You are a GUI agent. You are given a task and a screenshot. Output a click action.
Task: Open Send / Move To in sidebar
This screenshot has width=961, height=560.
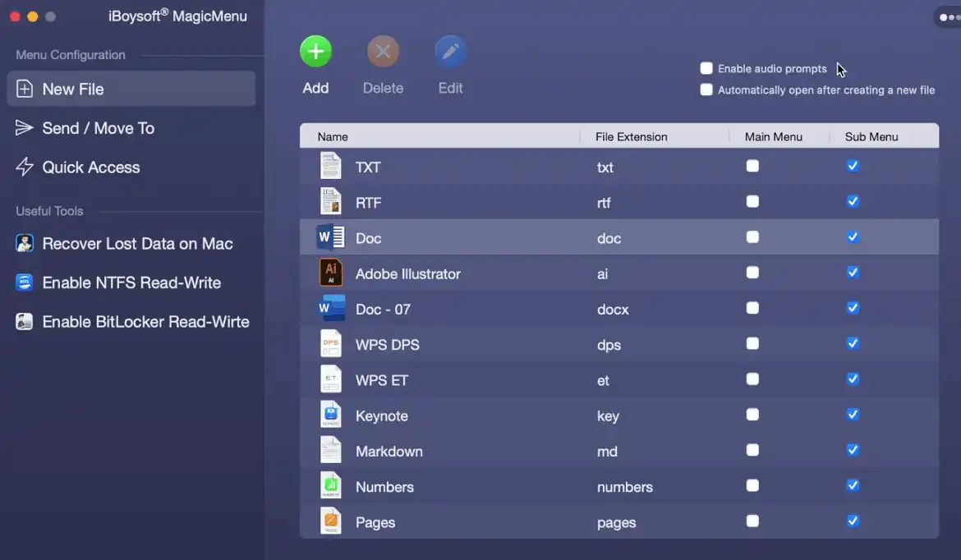(x=98, y=128)
